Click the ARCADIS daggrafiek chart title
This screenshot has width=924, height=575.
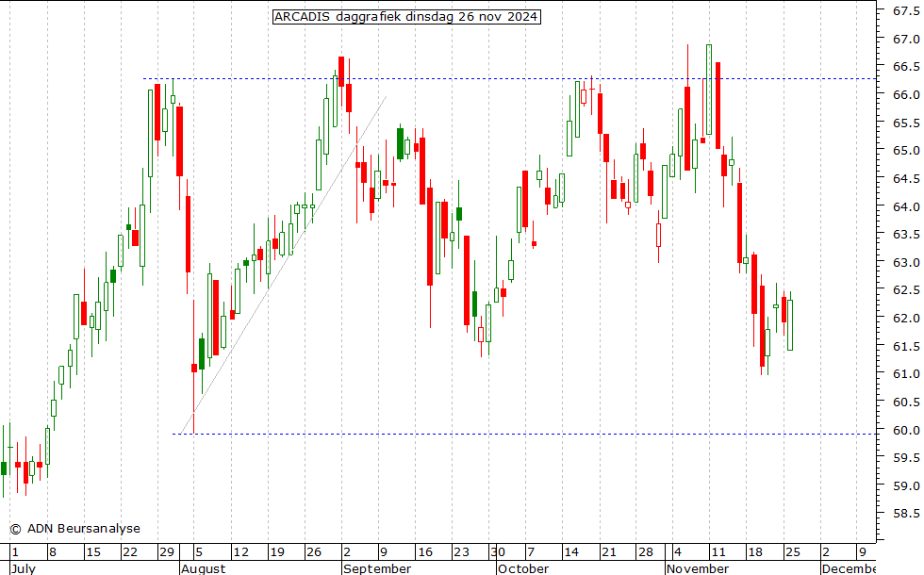pos(406,17)
